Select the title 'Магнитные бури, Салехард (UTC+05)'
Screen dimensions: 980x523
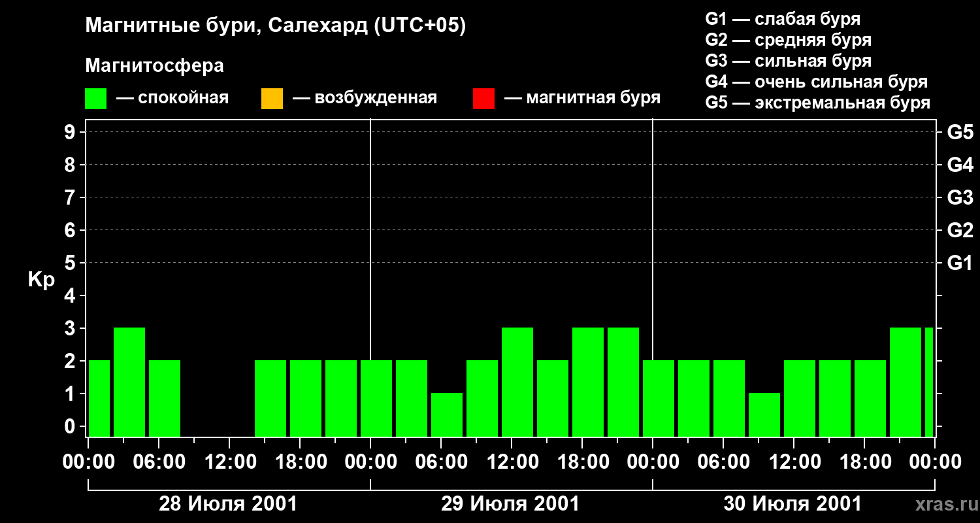(x=276, y=26)
